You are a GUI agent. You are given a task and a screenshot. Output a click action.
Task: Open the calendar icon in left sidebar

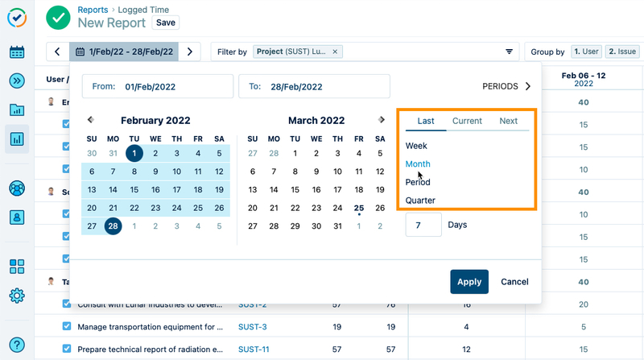point(17,52)
